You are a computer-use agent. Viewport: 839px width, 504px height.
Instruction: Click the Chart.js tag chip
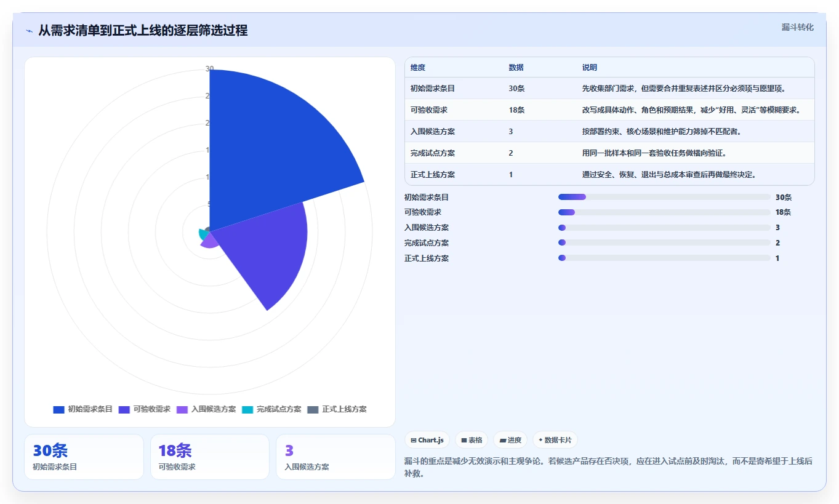(x=427, y=440)
